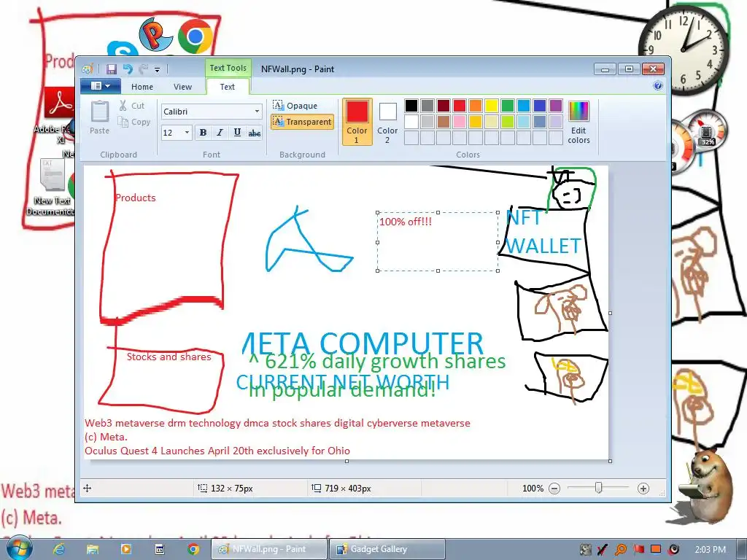Toggle Italic formatting
747x560 pixels.
pyautogui.click(x=220, y=133)
